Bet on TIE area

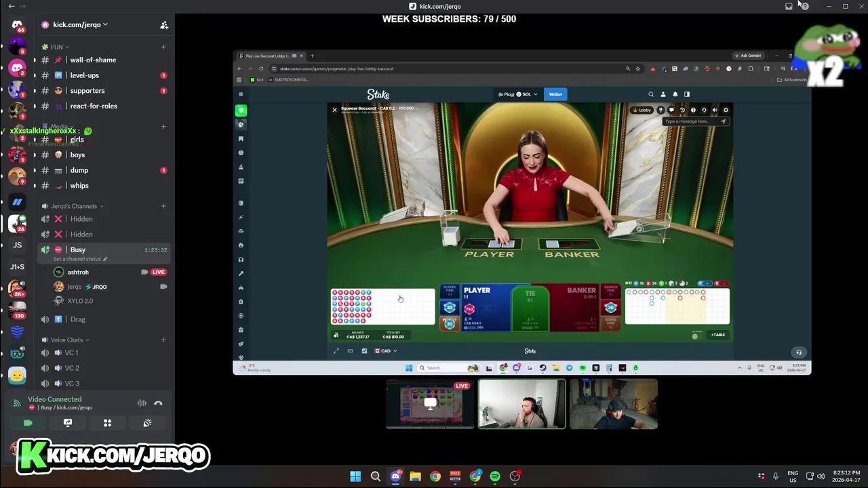(x=530, y=308)
